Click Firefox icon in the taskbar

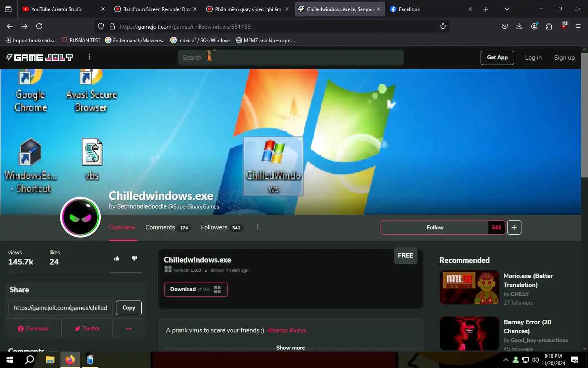point(70,360)
